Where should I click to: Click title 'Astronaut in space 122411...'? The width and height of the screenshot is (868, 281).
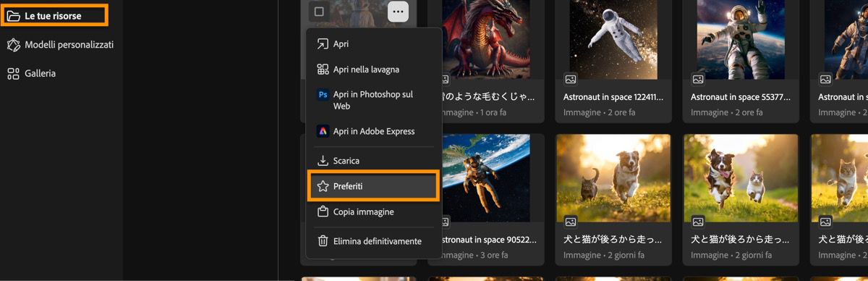click(613, 96)
